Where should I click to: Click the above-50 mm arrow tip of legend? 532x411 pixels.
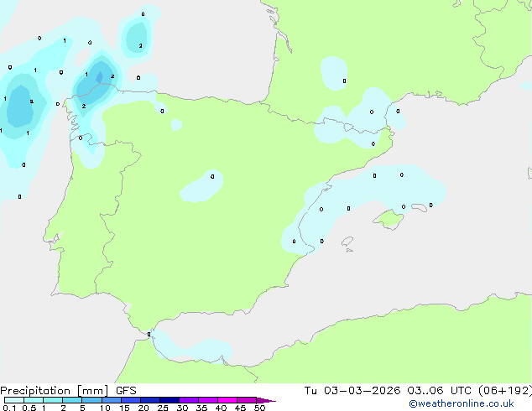tap(266, 400)
